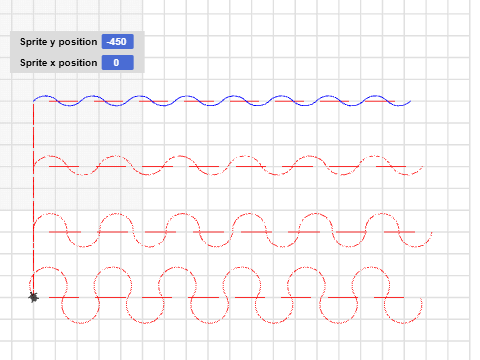Select the Sprite x position monitor label
480x360 pixels.
pyautogui.click(x=58, y=63)
